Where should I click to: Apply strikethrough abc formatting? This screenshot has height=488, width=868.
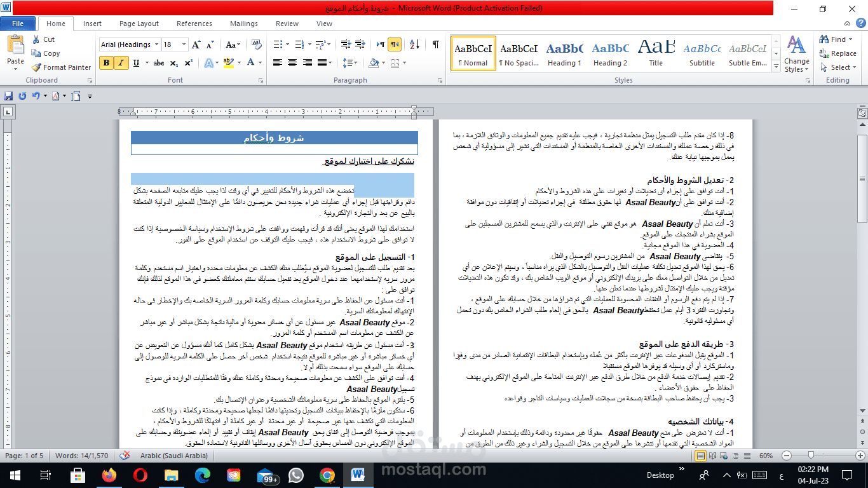pos(159,63)
